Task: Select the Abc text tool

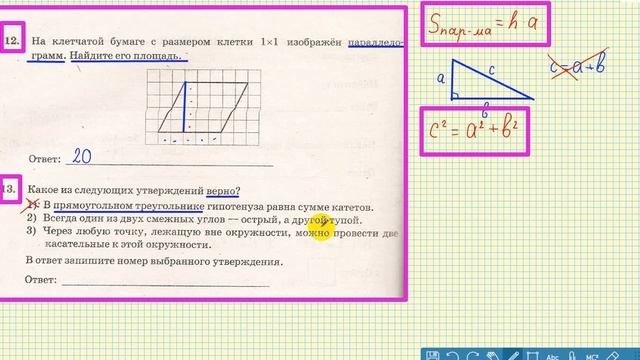Action: (x=552, y=356)
